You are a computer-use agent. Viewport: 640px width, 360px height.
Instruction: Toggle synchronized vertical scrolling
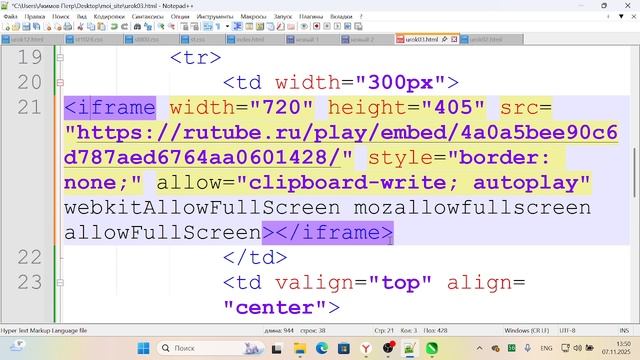coord(185,27)
